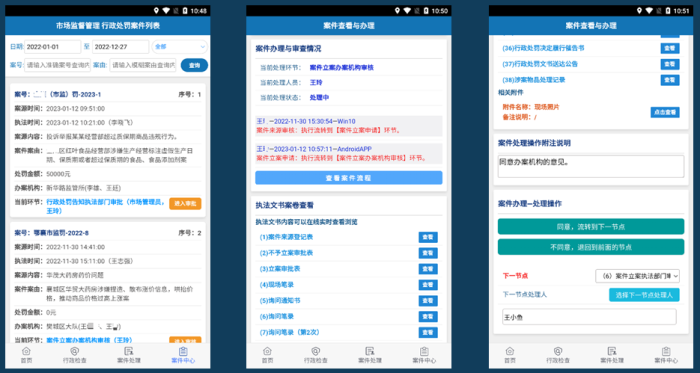
Task: Click the 附件名称 现场照片 text
Action: tap(531, 107)
